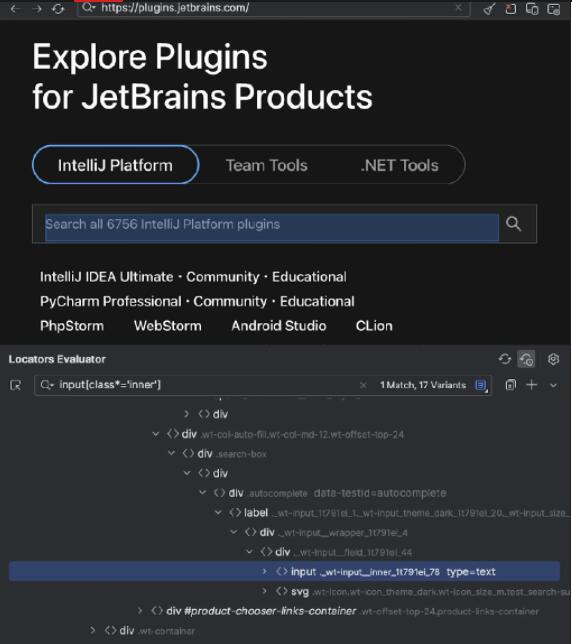Open Community link in PyCharm row
This screenshot has height=644, width=572.
tap(230, 301)
